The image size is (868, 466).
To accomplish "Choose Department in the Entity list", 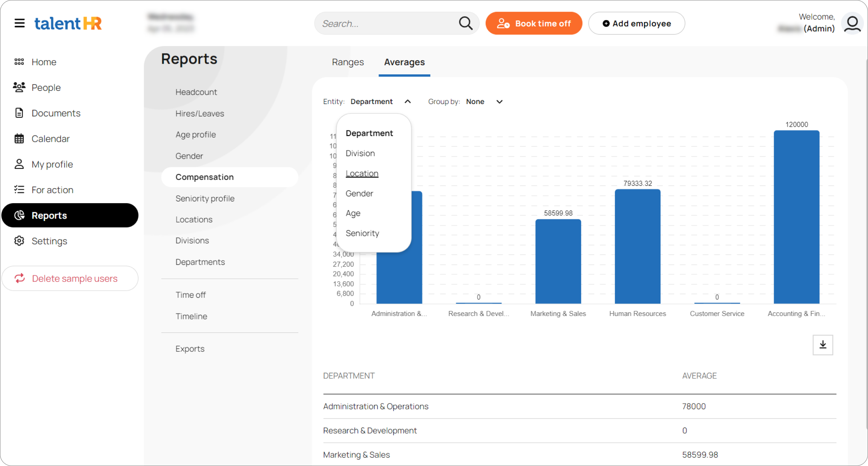I will [369, 133].
